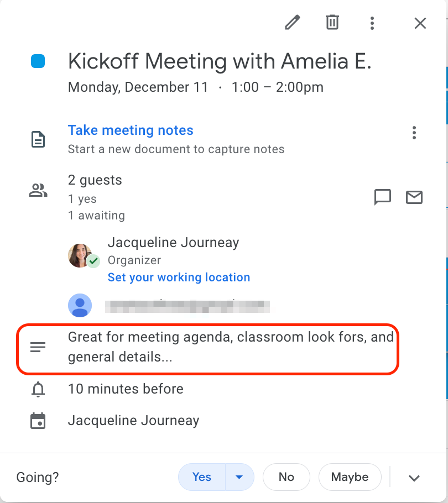448x503 pixels.
Task: Click the description text about meeting agenda
Action: tap(231, 347)
